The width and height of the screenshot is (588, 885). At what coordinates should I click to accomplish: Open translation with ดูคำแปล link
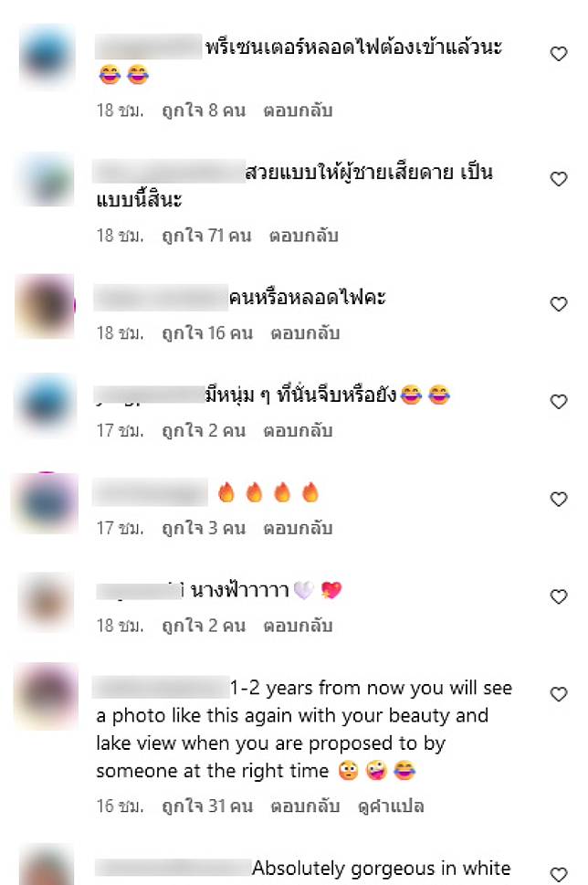click(391, 806)
